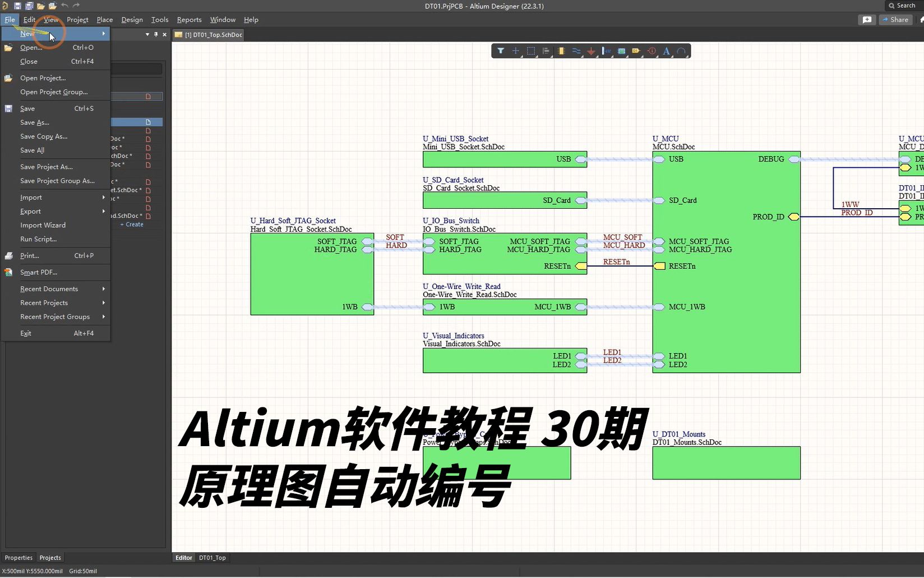Open the Design menu

132,20
